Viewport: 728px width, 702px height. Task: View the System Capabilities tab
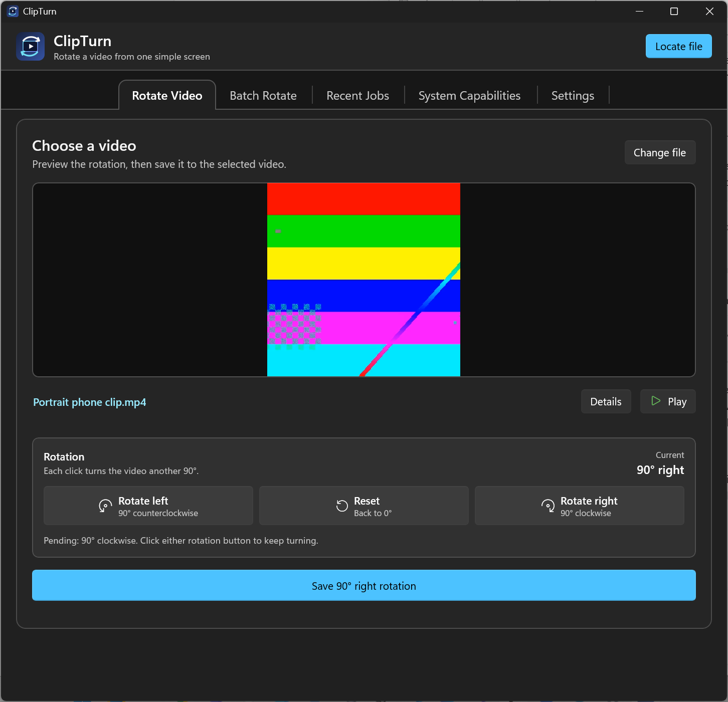[470, 95]
